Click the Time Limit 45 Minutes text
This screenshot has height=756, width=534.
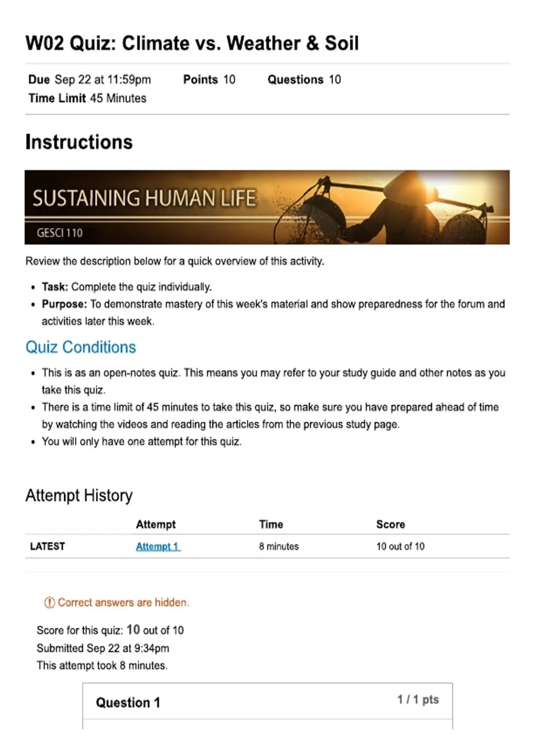88,98
